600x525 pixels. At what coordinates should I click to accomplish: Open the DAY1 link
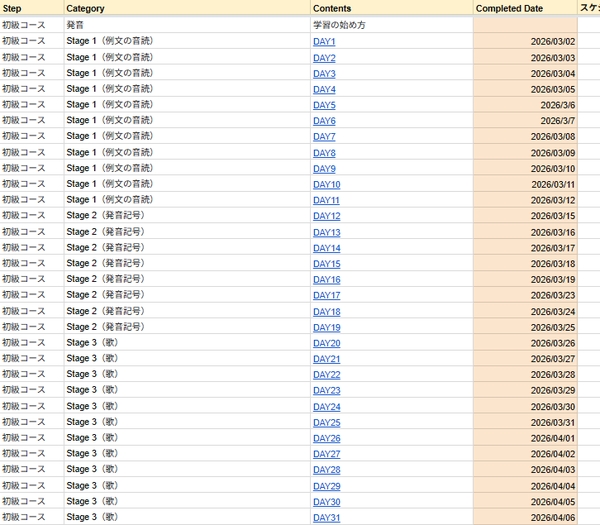(324, 42)
